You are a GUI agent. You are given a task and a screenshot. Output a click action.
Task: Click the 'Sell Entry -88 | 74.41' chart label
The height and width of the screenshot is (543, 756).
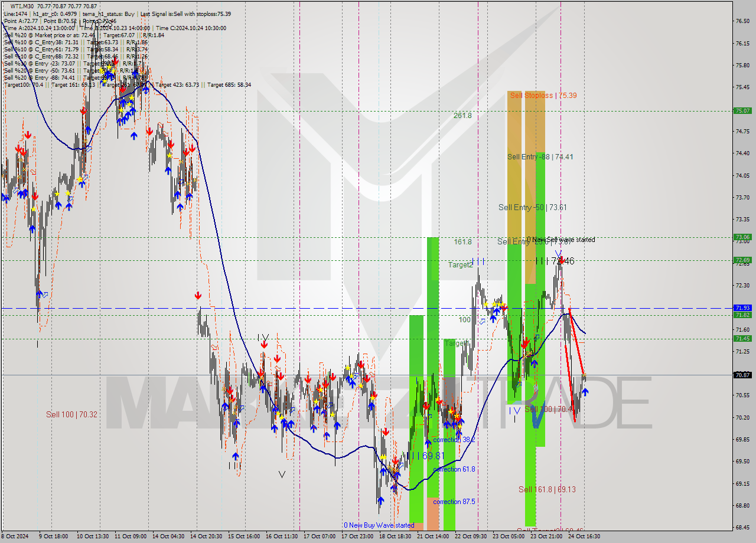click(x=540, y=156)
